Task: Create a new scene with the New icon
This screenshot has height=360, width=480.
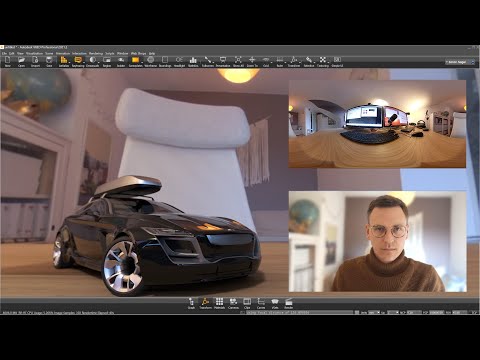Action: click(7, 62)
